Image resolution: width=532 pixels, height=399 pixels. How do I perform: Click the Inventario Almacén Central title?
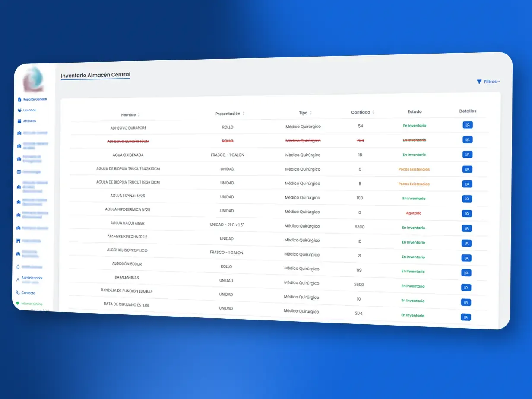pos(95,75)
